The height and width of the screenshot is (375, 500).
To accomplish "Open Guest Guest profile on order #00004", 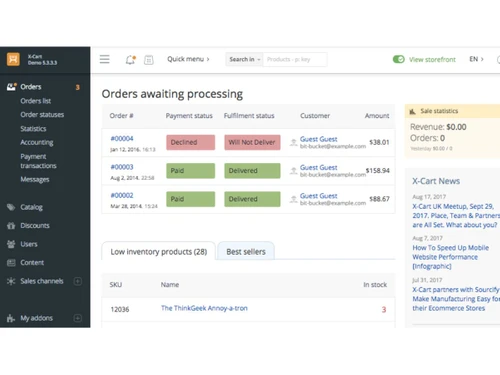I will pos(319,139).
